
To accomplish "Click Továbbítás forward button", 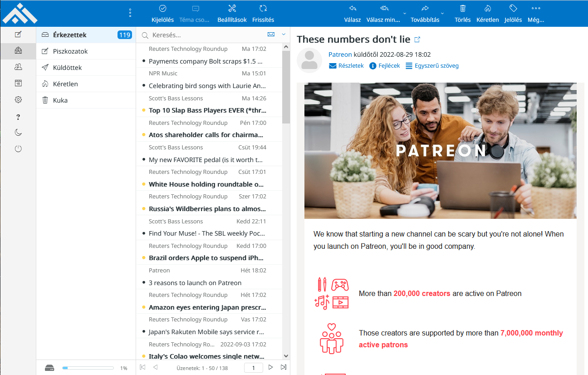I will click(x=425, y=14).
